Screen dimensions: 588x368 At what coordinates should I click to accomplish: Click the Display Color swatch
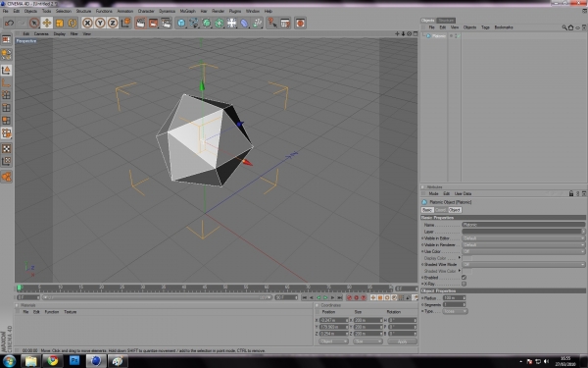pos(466,258)
